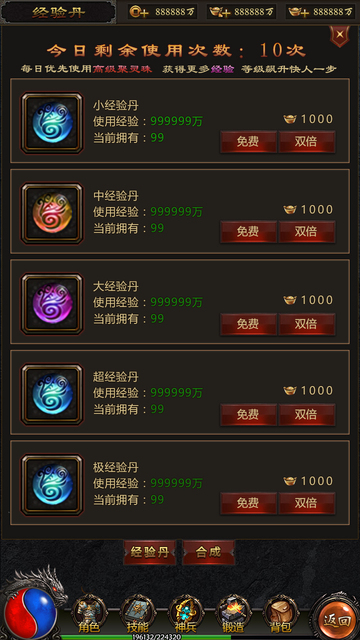Click the round 返回 return button
This screenshot has height=640, width=360.
point(337,620)
